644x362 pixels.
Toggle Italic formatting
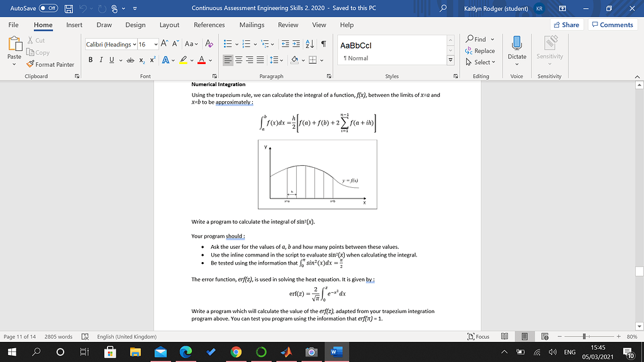[101, 60]
